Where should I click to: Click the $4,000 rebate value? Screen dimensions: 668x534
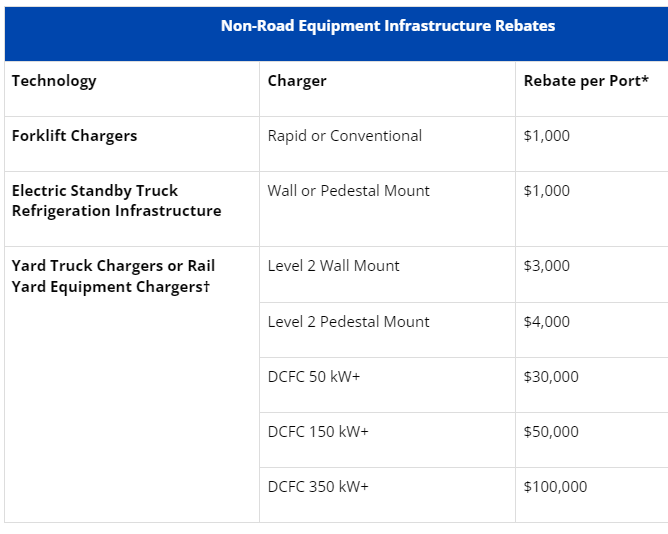coord(547,322)
